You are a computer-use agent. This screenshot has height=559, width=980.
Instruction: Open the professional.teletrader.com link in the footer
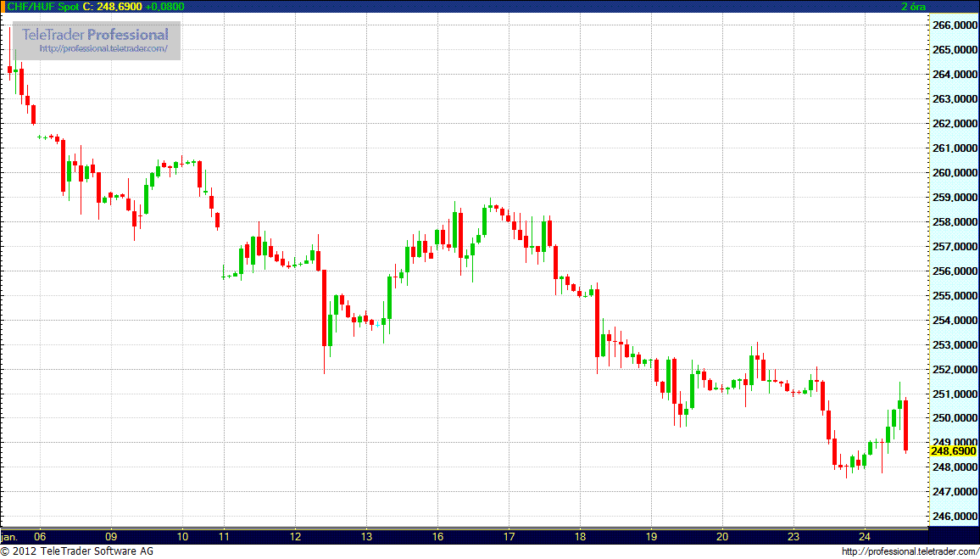coord(910,551)
